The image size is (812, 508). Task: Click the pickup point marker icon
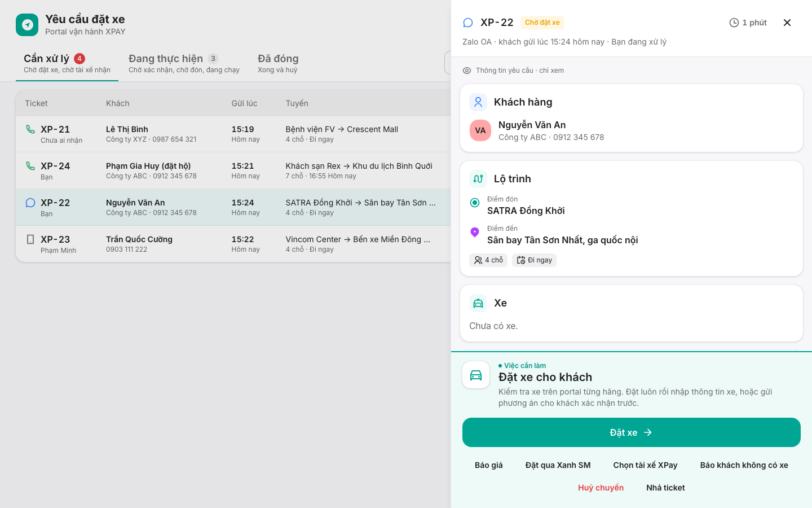pyautogui.click(x=475, y=203)
